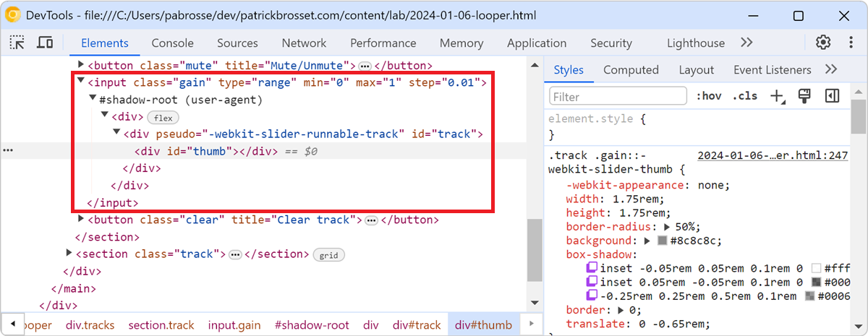Toggle the computed styles sidebar icon
Viewport: 868px width, 336px height.
point(832,96)
